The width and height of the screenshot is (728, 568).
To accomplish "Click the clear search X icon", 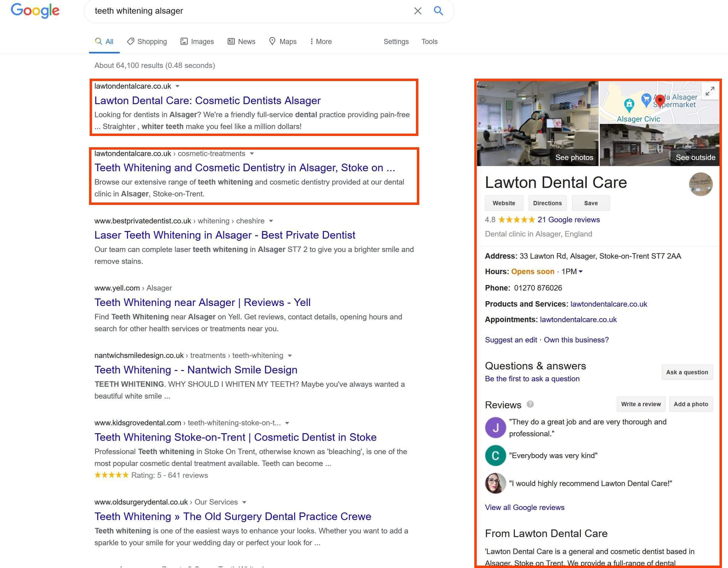I will (x=417, y=11).
